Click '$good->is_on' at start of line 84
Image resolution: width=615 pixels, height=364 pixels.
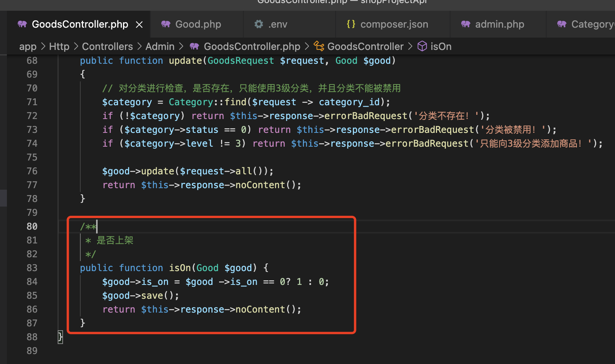(x=135, y=282)
